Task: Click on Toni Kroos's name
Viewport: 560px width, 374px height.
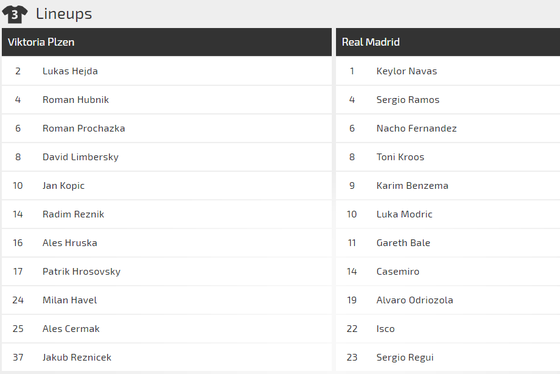Action: pos(400,157)
